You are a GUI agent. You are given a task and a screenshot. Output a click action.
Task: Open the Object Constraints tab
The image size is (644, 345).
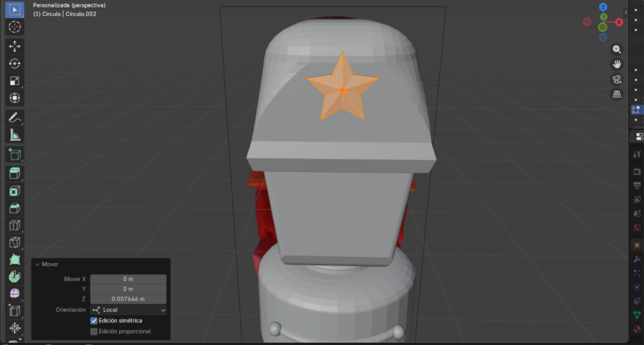click(637, 301)
